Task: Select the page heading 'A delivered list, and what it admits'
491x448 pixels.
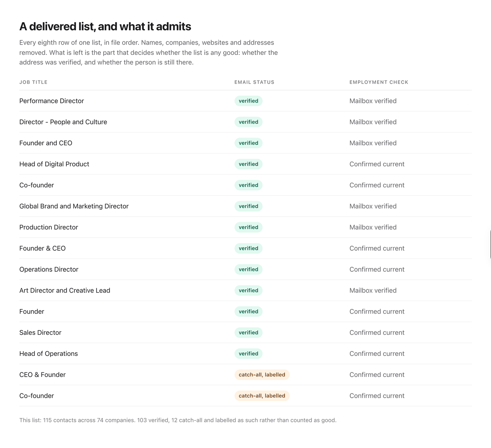Action: tap(105, 26)
